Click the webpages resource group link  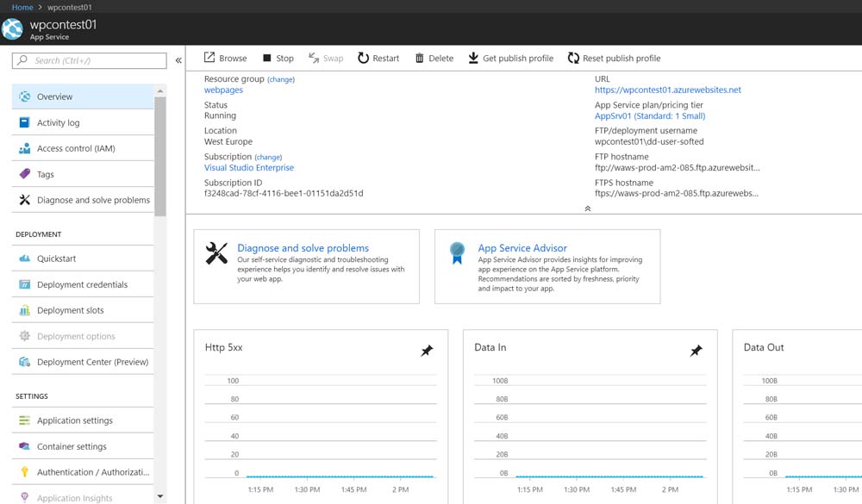(223, 90)
